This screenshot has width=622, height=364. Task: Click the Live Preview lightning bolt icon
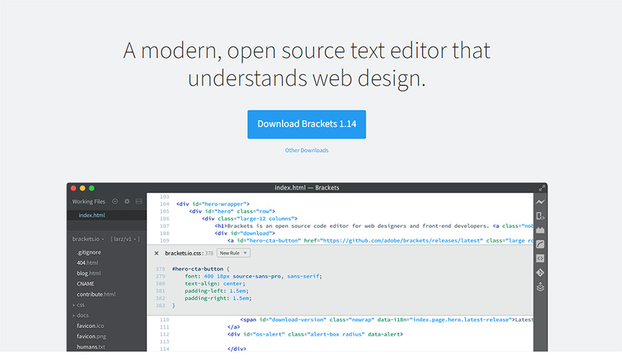[x=540, y=202]
